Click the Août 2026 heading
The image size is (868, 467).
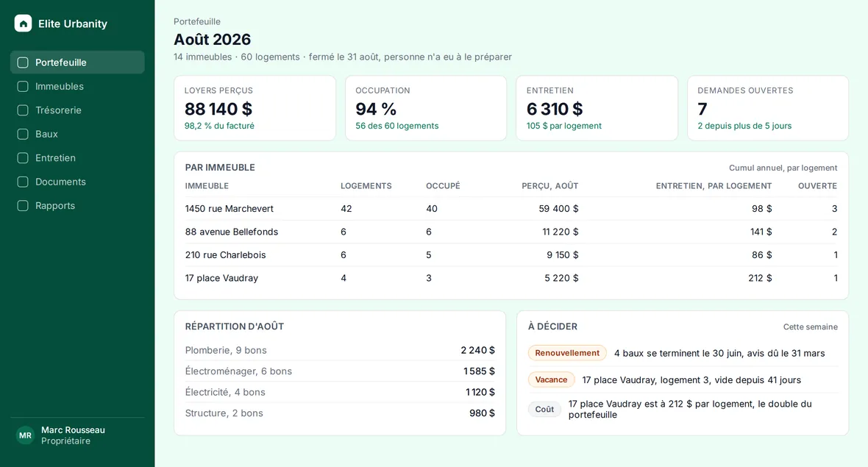pyautogui.click(x=212, y=39)
